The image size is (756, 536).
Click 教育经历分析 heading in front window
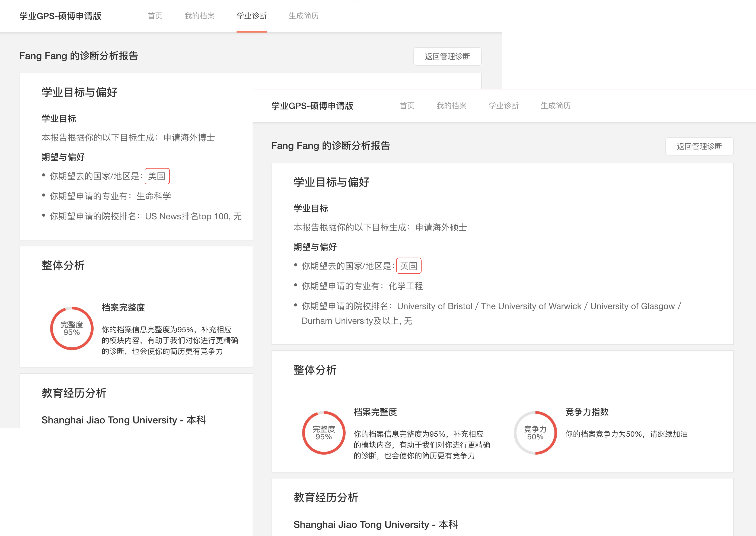[326, 498]
